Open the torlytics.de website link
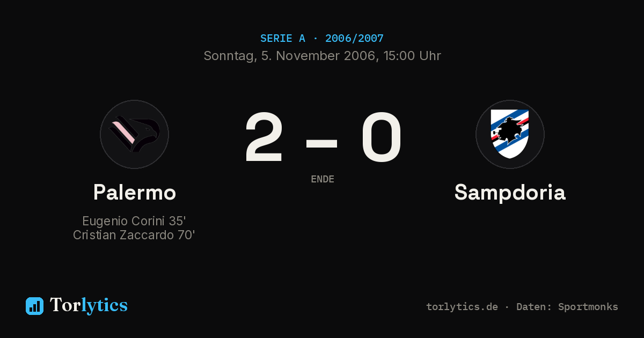Image resolution: width=644 pixels, height=338 pixels. [462, 307]
